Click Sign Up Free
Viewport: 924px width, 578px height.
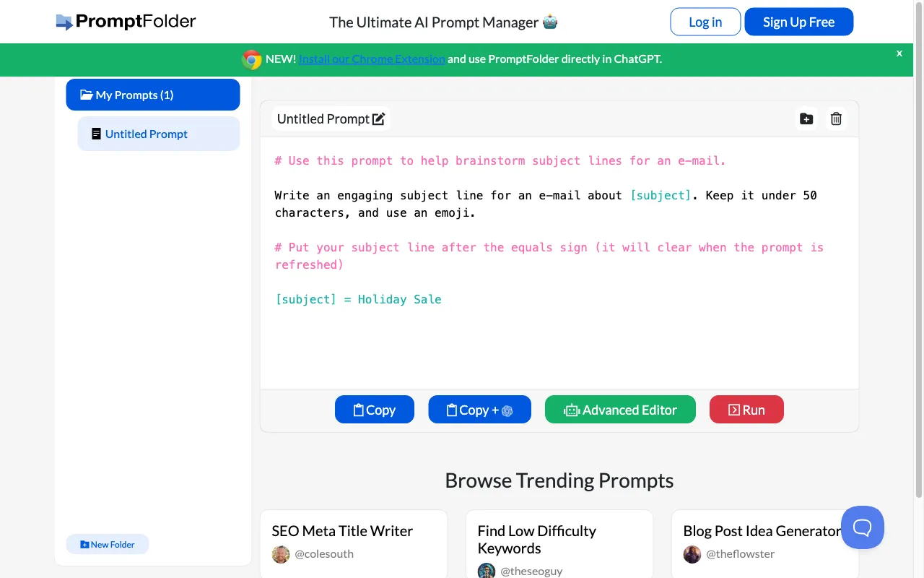(799, 22)
